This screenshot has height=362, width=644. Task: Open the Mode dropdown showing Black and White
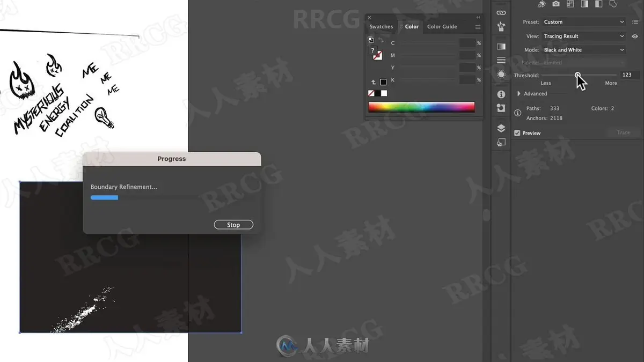click(x=584, y=50)
